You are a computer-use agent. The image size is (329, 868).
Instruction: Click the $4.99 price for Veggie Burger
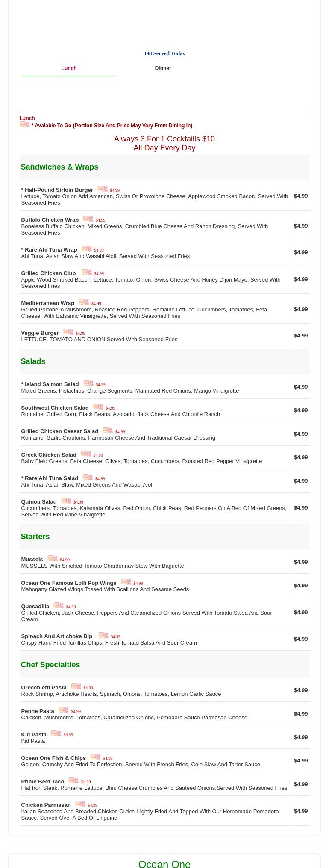click(x=300, y=336)
